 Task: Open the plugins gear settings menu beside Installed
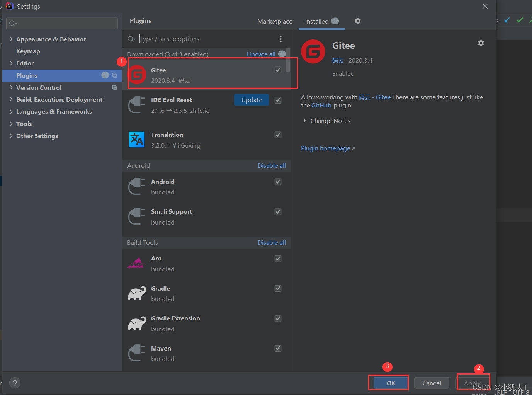coord(358,21)
